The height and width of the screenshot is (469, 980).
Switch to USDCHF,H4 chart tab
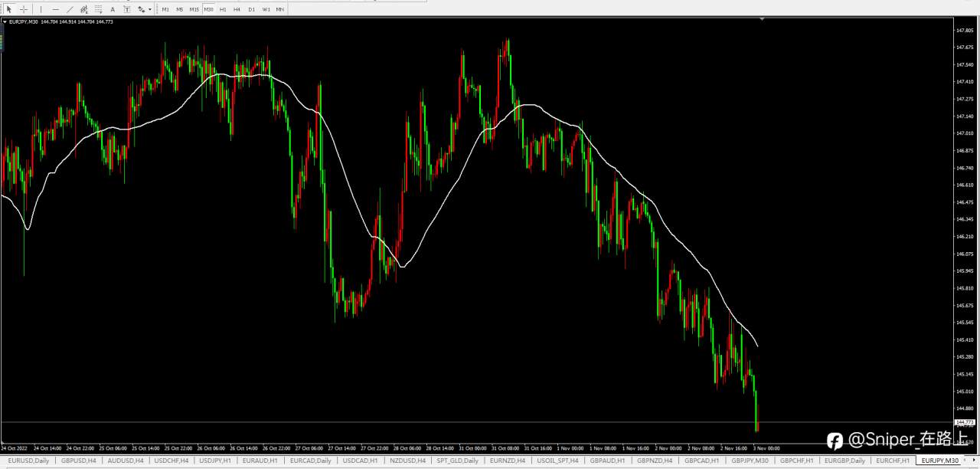[171, 461]
